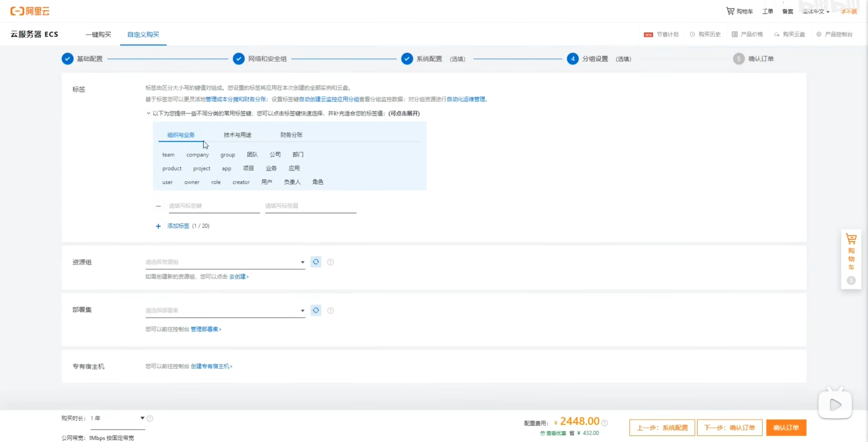Screen dimensions: 868x442
Task: Open help tooltip next to 资源组 dropdown
Action: pyautogui.click(x=330, y=262)
